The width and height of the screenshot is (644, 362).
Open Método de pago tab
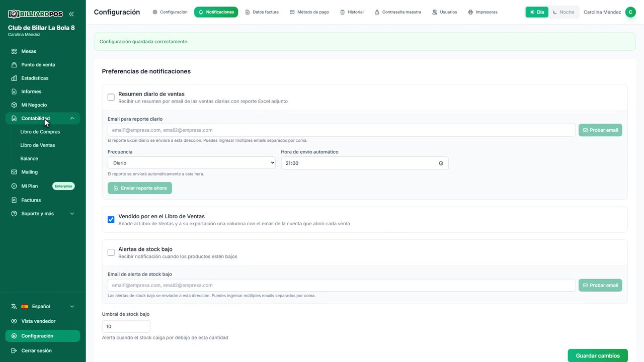pyautogui.click(x=309, y=12)
